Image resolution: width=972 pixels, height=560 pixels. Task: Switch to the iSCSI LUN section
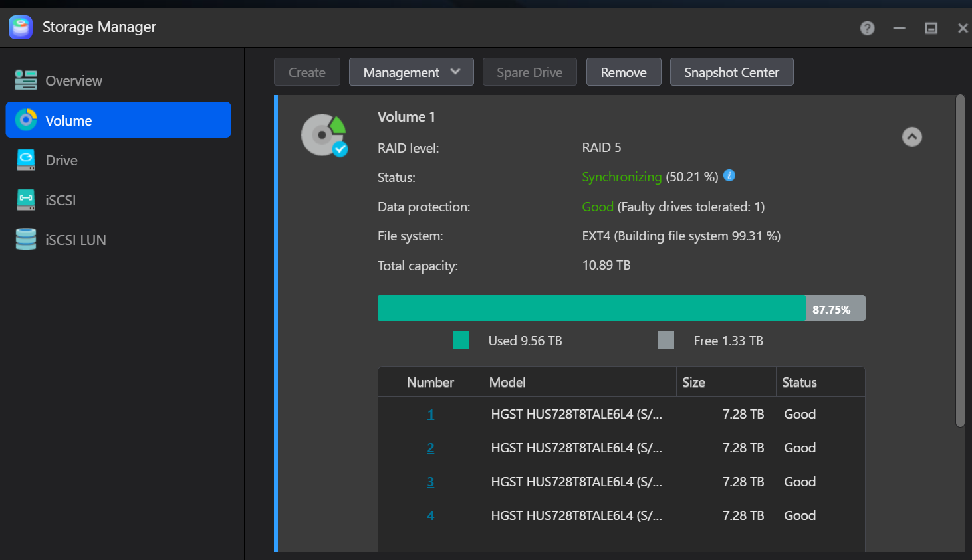pyautogui.click(x=75, y=240)
